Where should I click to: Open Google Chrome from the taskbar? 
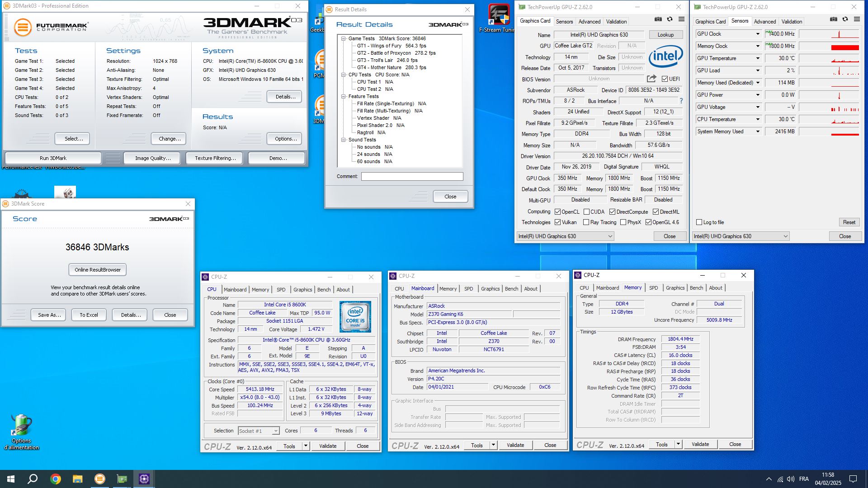[56, 479]
